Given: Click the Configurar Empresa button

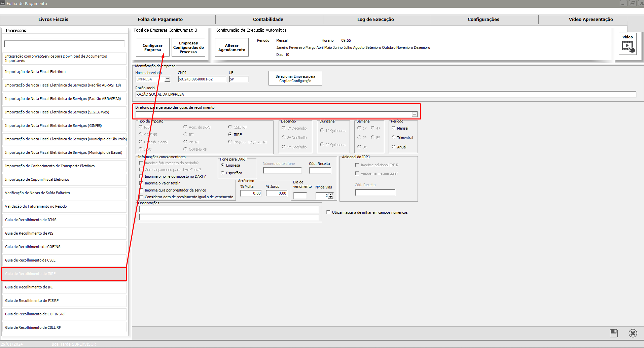Looking at the screenshot, I should [152, 47].
